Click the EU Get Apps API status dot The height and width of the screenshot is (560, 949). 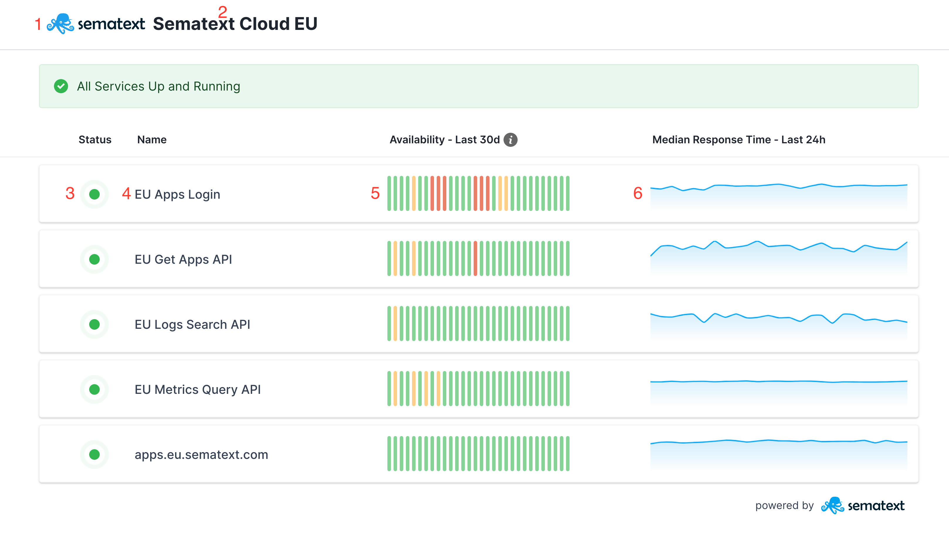tap(94, 259)
